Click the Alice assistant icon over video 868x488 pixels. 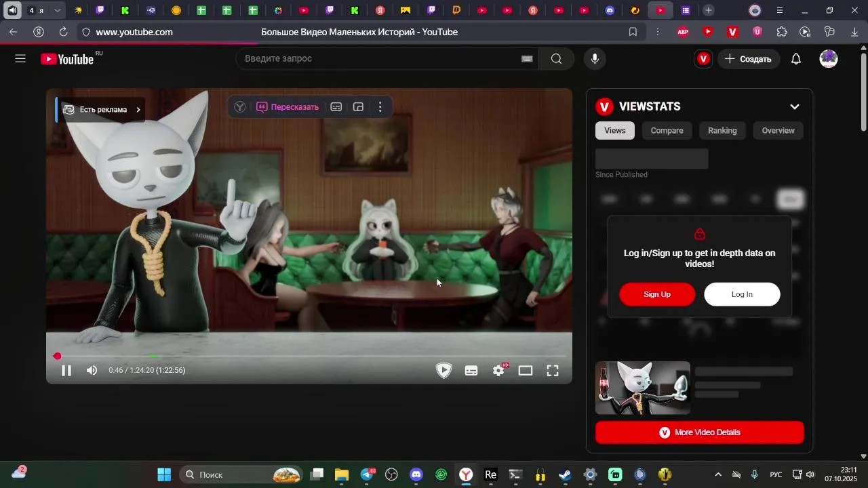click(x=239, y=107)
